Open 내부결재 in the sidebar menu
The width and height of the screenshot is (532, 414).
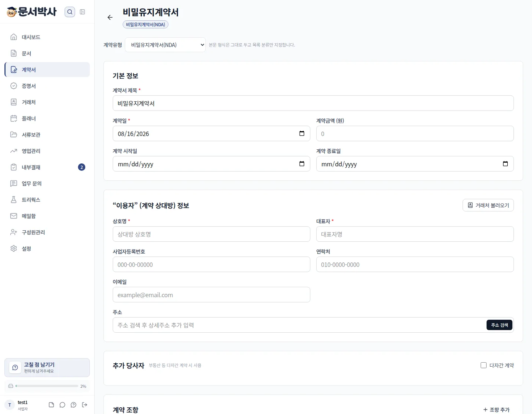pos(47,167)
